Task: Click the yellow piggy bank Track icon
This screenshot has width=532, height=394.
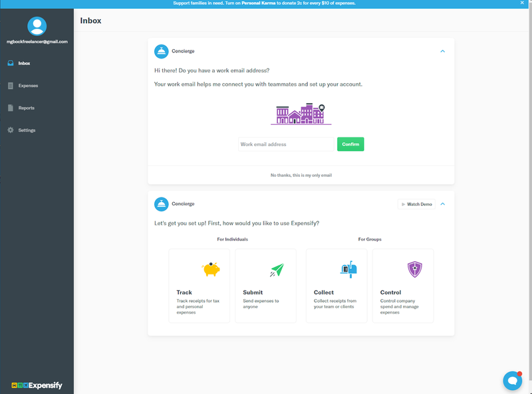Action: 211,269
